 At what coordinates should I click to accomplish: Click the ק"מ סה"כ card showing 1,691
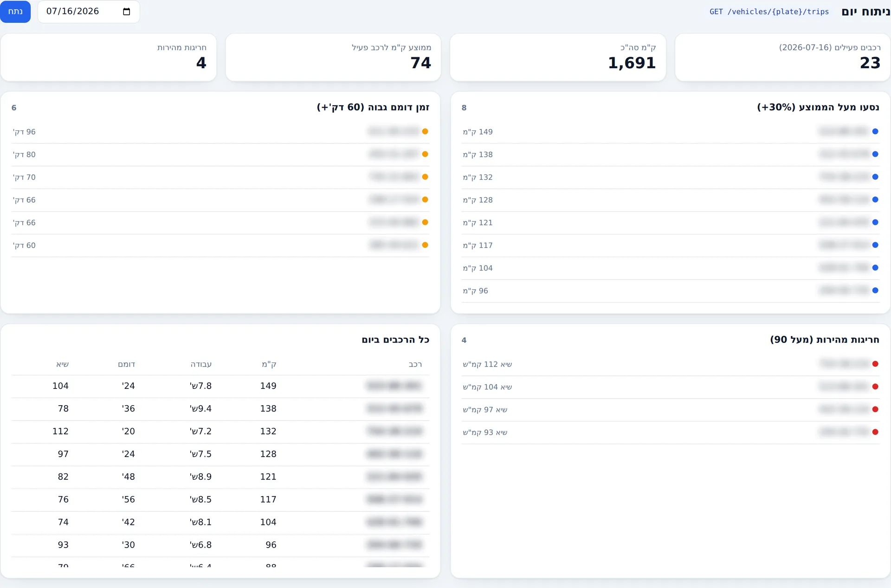(558, 57)
